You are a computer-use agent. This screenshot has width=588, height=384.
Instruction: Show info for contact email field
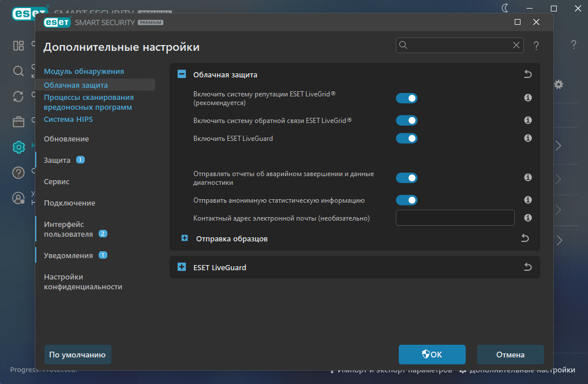[528, 218]
